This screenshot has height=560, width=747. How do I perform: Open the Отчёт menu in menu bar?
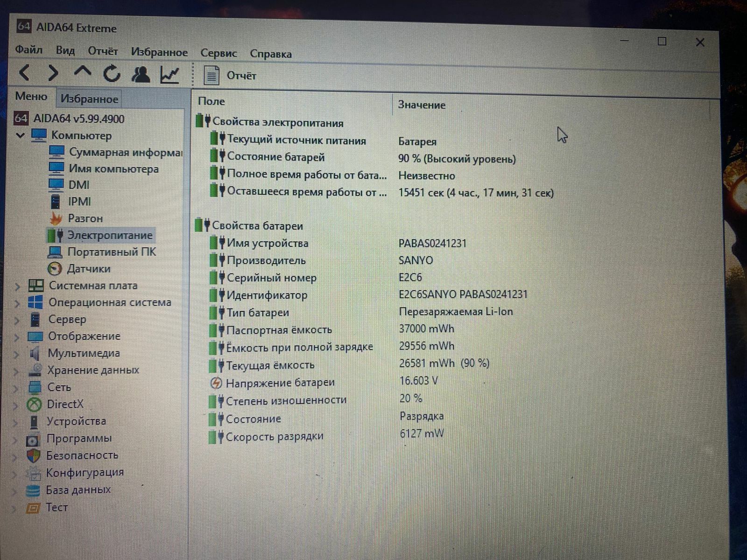pyautogui.click(x=103, y=51)
